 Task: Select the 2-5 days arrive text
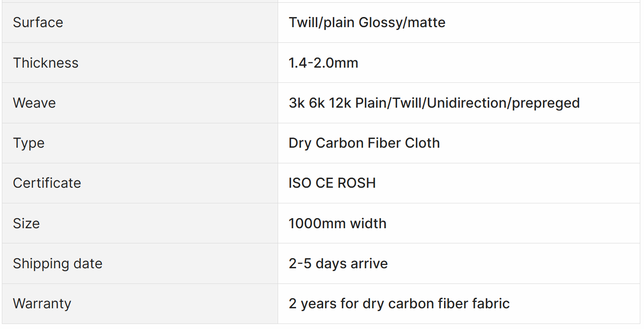[x=338, y=264]
